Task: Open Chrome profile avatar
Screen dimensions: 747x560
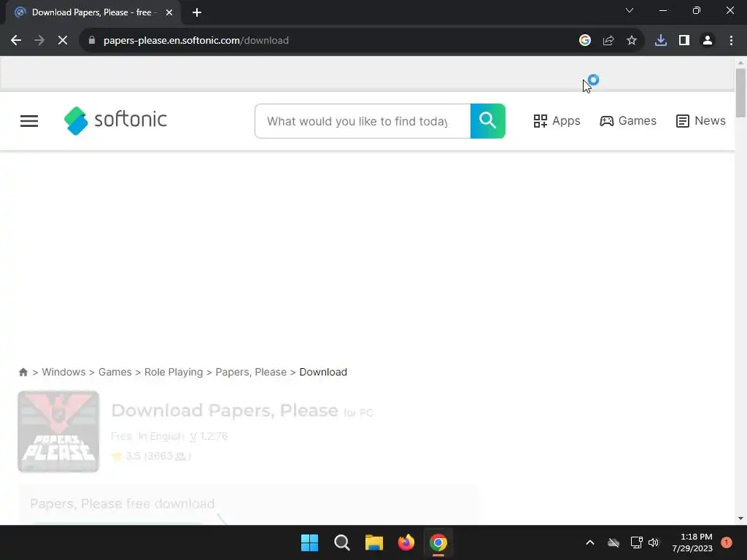Action: (x=708, y=41)
